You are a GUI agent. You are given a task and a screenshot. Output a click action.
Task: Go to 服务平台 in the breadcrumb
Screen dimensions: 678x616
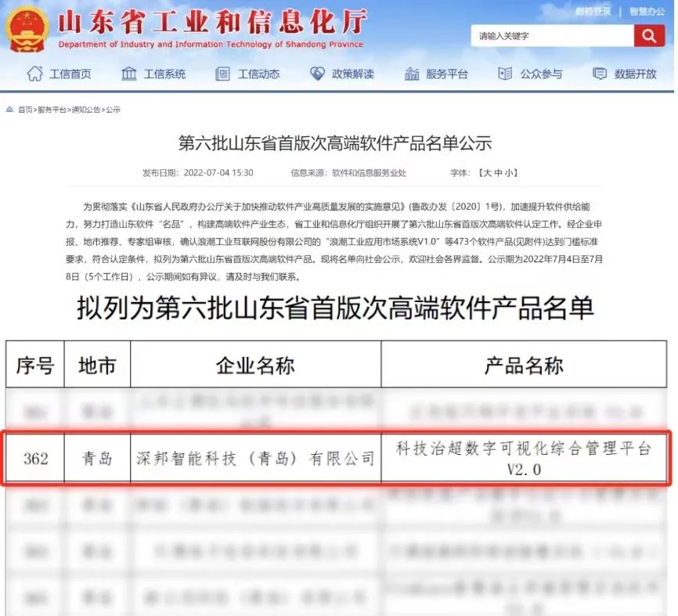click(52, 110)
